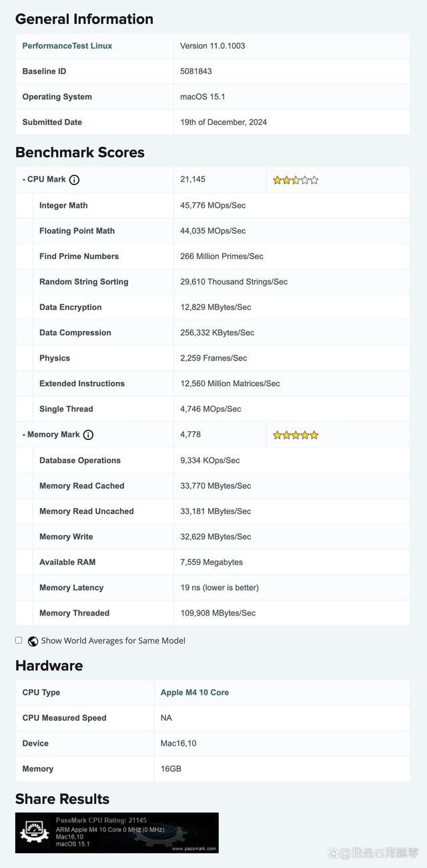Click the Memory Mark five-star rating
Image resolution: width=427 pixels, height=868 pixels.
click(296, 435)
